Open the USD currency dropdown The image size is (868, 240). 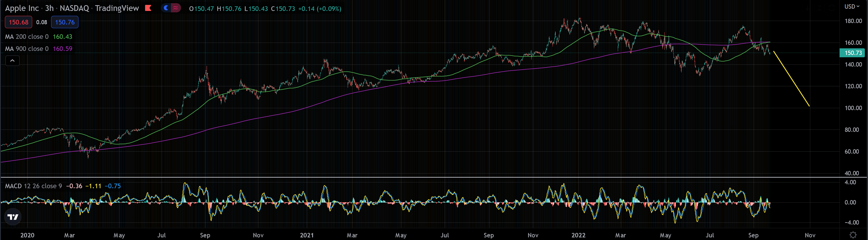coord(852,6)
